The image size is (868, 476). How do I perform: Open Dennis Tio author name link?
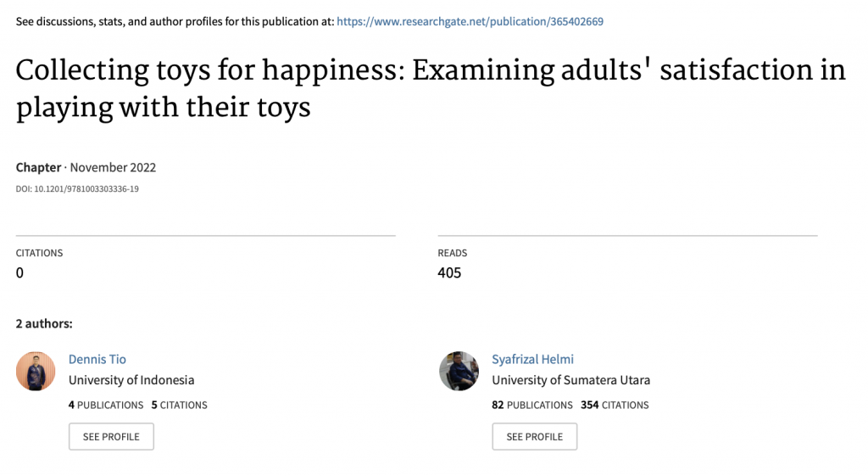97,359
